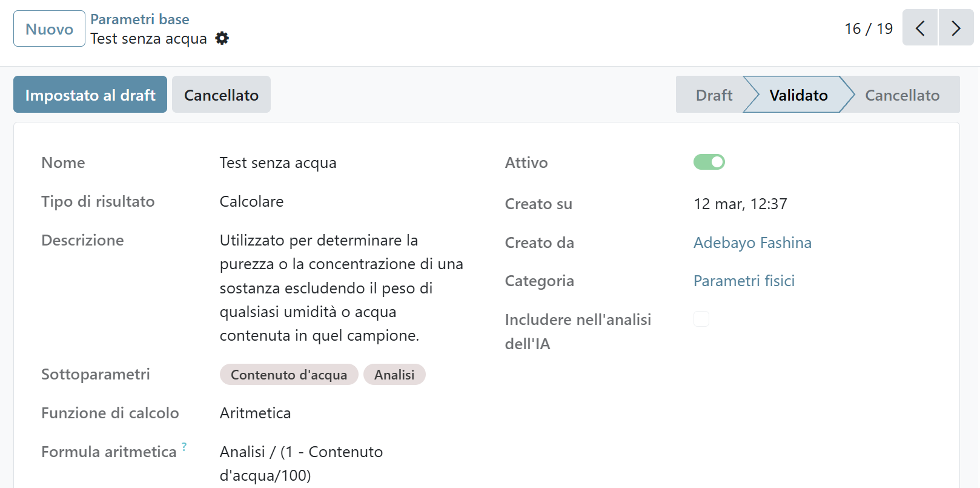Click the Contenuto d'acqua subparameter tag
980x488 pixels.
(288, 375)
